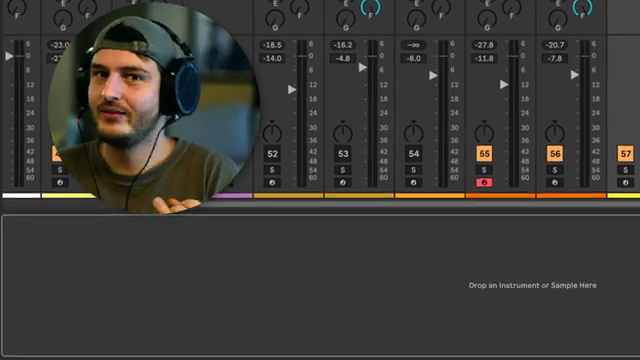The image size is (640, 360).
Task: Solo track 52
Action: pyautogui.click(x=272, y=170)
